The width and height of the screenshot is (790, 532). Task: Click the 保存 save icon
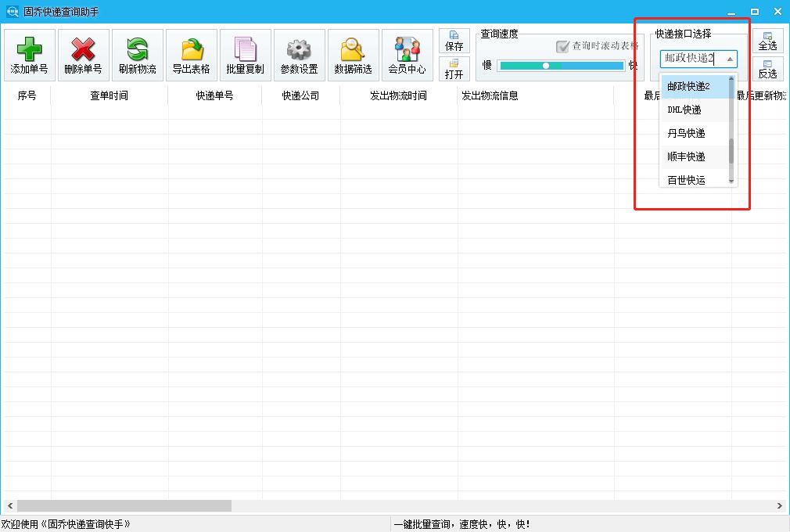pos(454,39)
